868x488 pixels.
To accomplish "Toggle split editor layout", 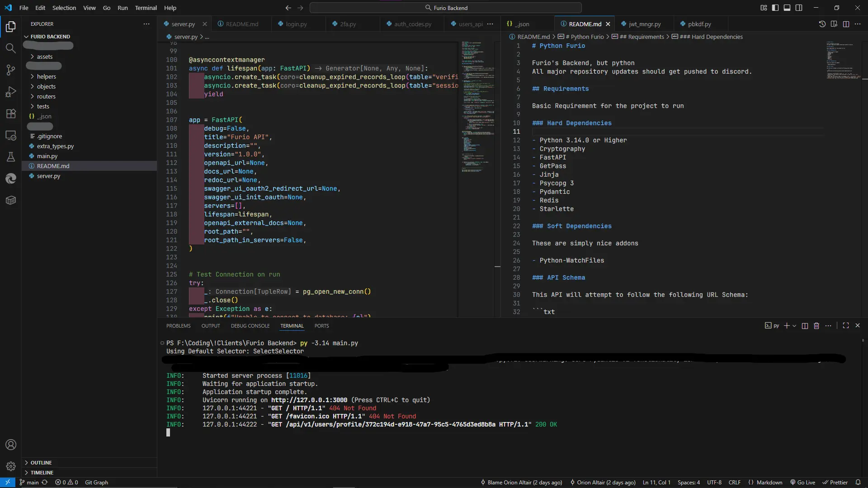I will pos(845,24).
